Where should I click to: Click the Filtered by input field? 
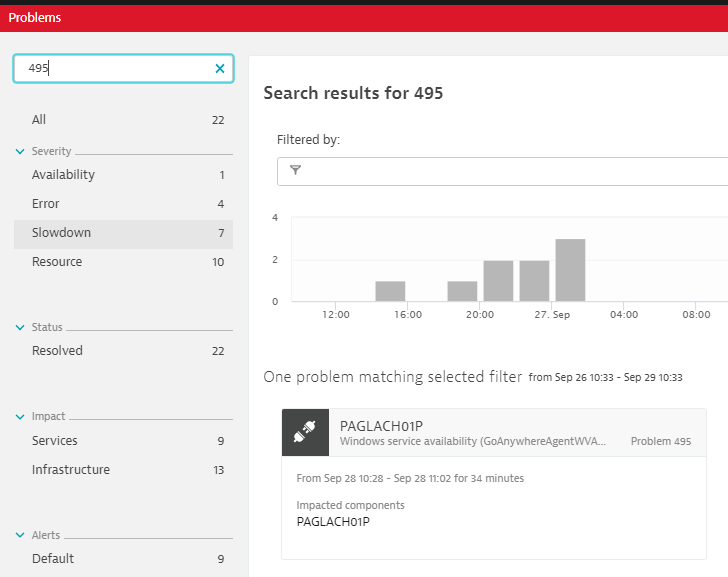[x=510, y=171]
